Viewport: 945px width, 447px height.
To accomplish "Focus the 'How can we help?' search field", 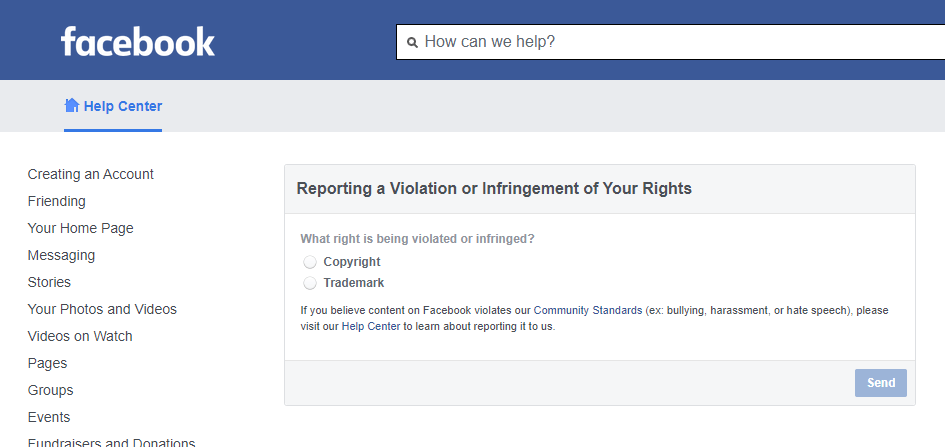I will pyautogui.click(x=670, y=42).
